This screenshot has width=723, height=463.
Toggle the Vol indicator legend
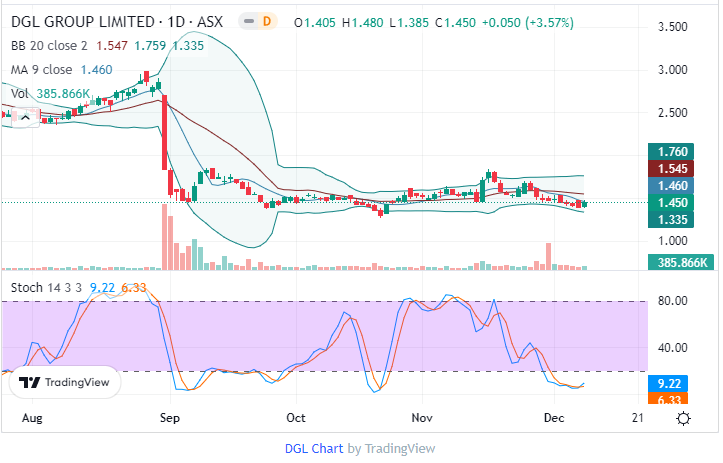(x=20, y=93)
